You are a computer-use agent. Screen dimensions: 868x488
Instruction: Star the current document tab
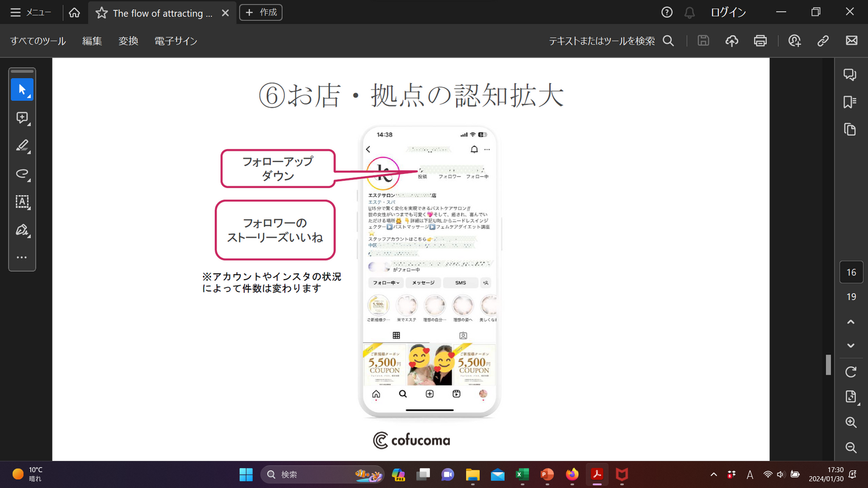coord(102,13)
